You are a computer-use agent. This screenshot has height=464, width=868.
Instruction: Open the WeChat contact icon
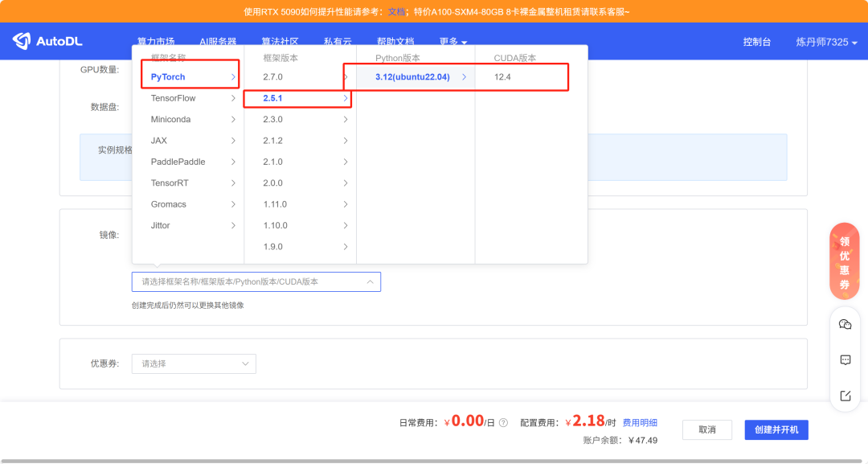coord(845,324)
